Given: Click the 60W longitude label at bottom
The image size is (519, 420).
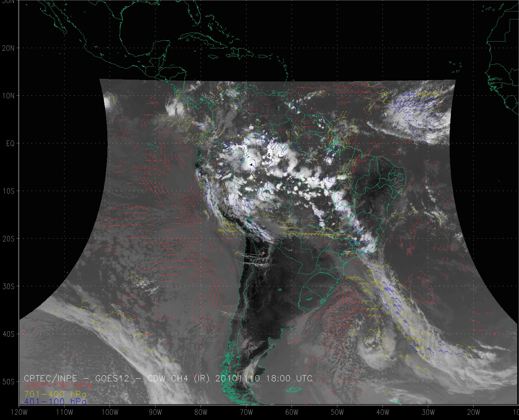Looking at the screenshot, I should [292, 412].
